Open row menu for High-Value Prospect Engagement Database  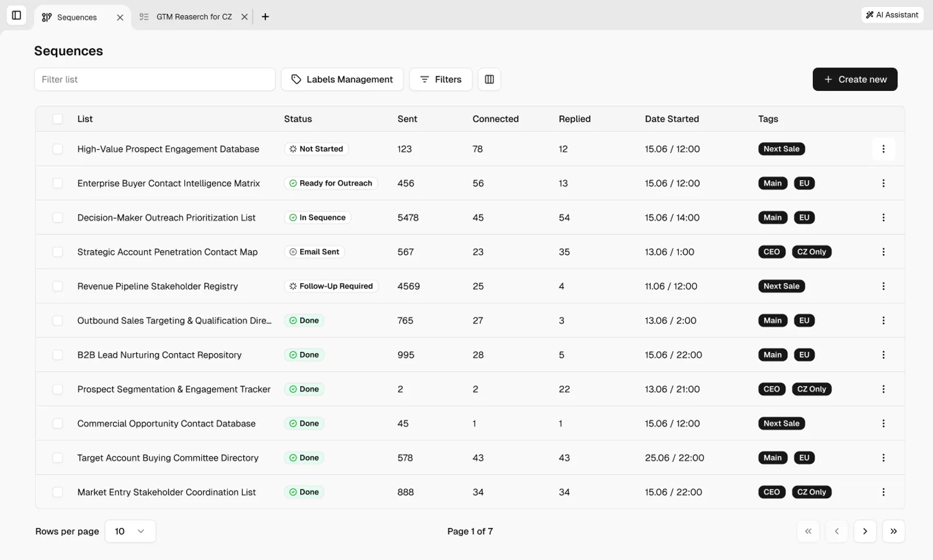(x=883, y=149)
